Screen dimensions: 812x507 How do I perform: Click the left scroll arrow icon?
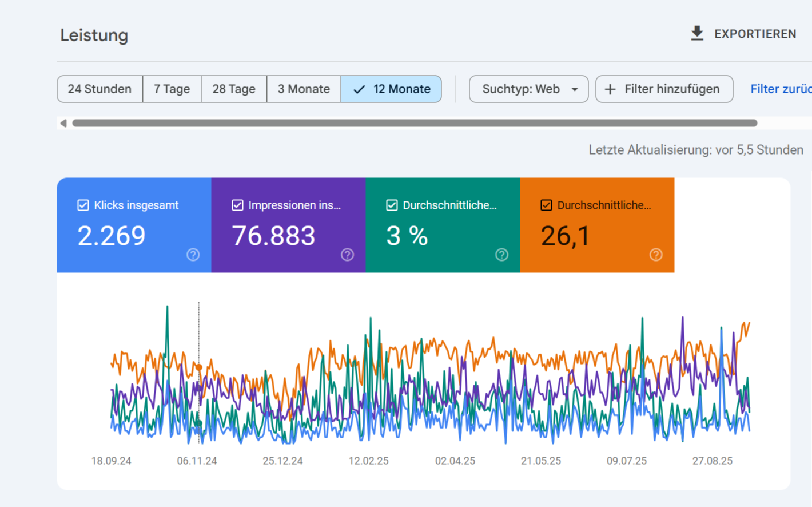point(63,123)
